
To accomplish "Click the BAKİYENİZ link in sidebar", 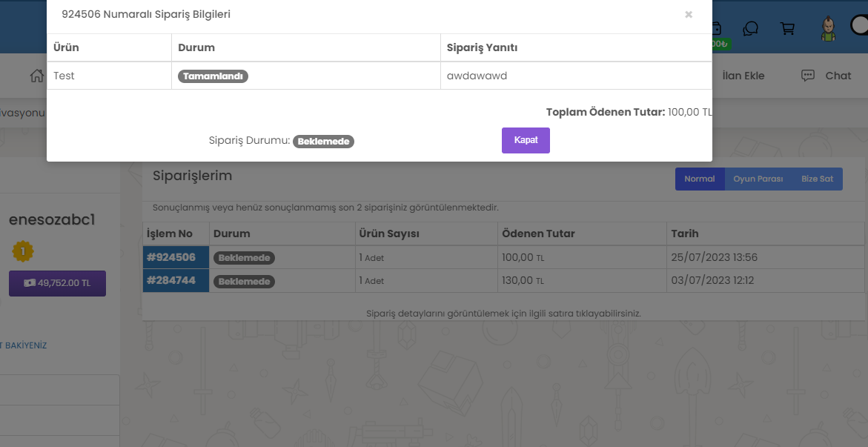I will click(25, 345).
